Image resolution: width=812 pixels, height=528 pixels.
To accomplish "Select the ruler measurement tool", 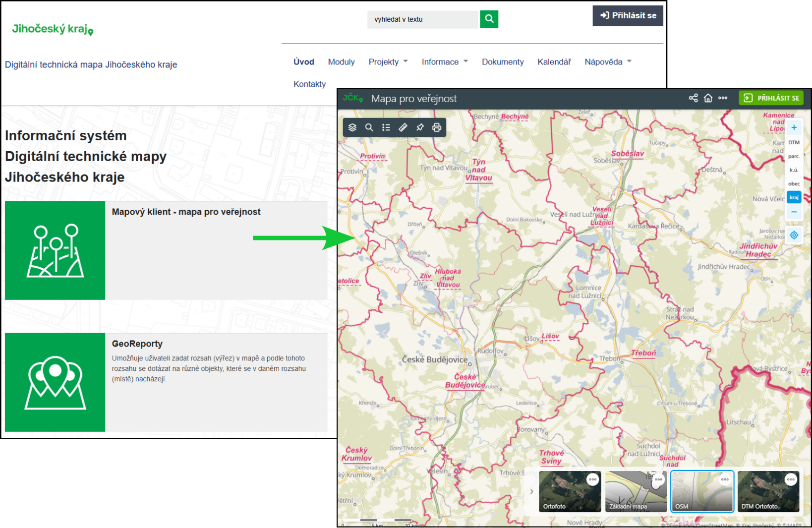I will 403,127.
